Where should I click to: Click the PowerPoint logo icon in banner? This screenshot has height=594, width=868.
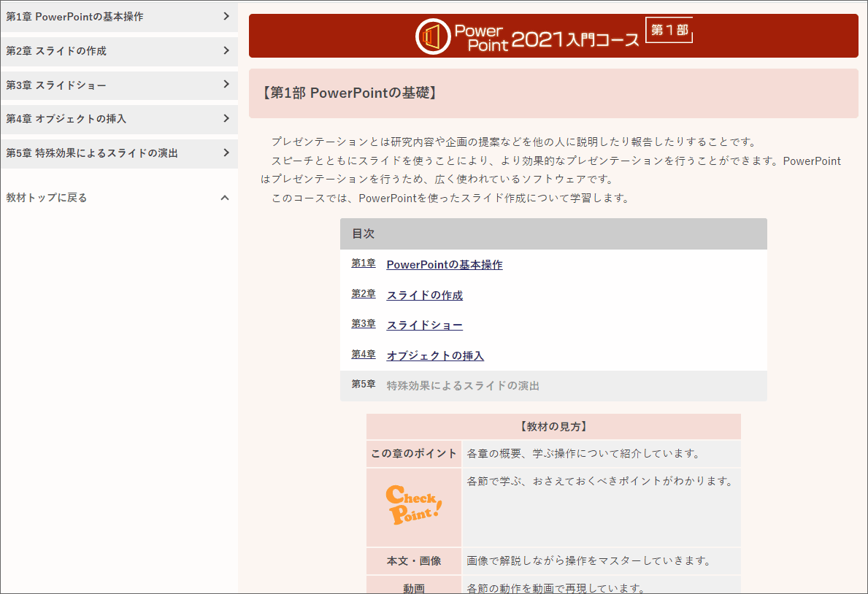coord(433,36)
